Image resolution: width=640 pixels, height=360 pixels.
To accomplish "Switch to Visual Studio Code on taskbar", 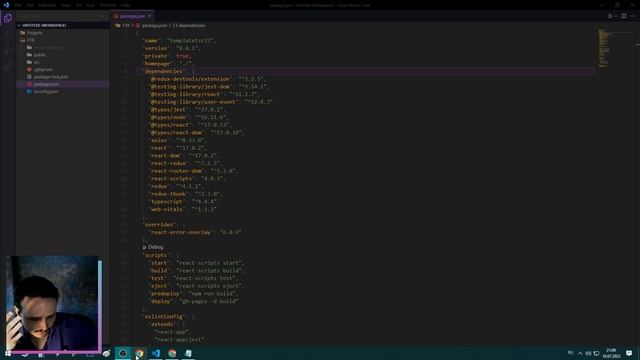I will (x=156, y=353).
